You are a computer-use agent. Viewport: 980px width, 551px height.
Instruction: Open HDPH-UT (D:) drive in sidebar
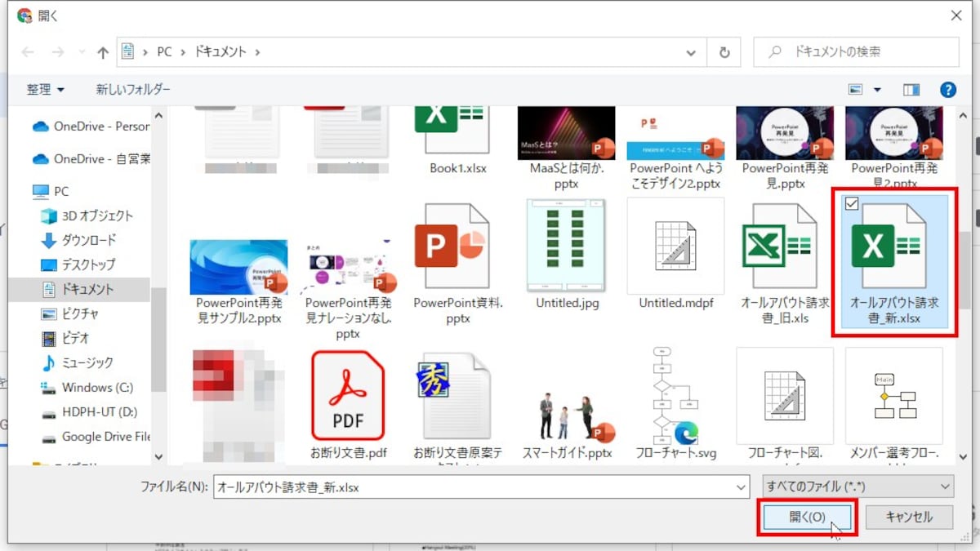coord(89,412)
